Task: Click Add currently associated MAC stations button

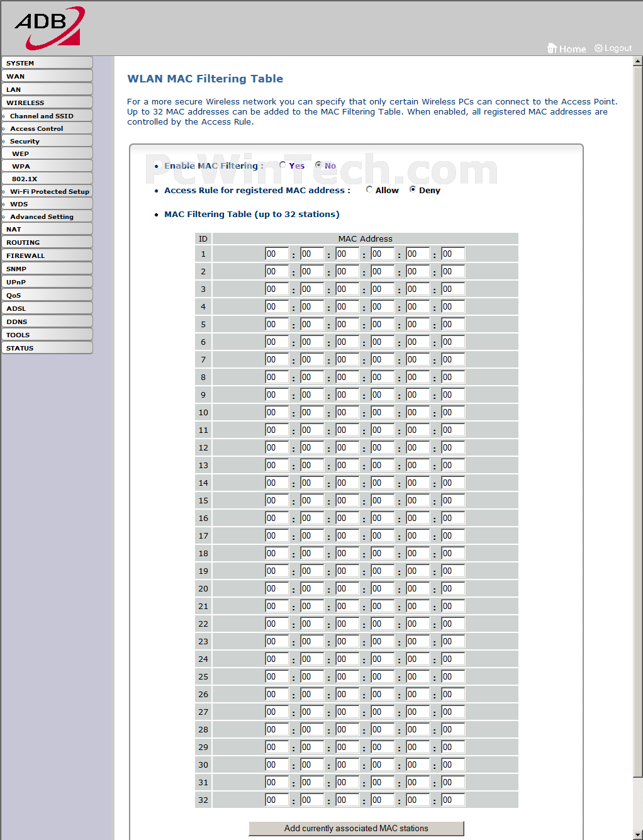Action: pos(356,828)
